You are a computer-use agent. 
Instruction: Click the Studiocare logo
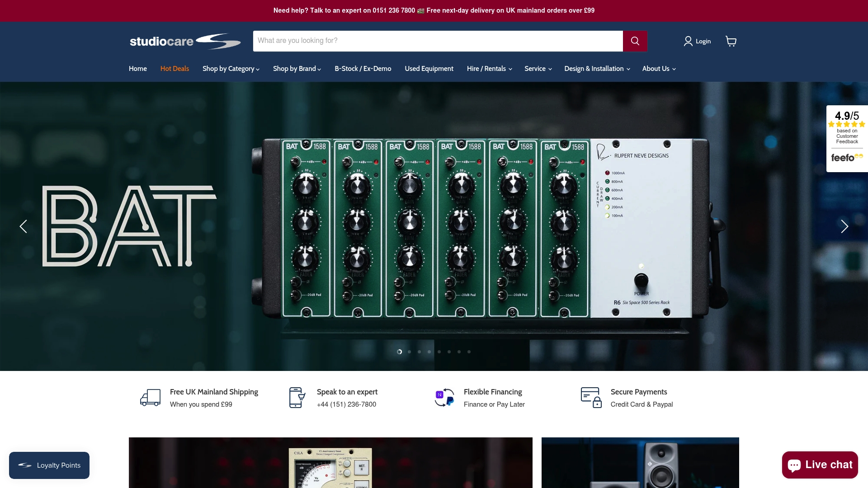coord(185,41)
